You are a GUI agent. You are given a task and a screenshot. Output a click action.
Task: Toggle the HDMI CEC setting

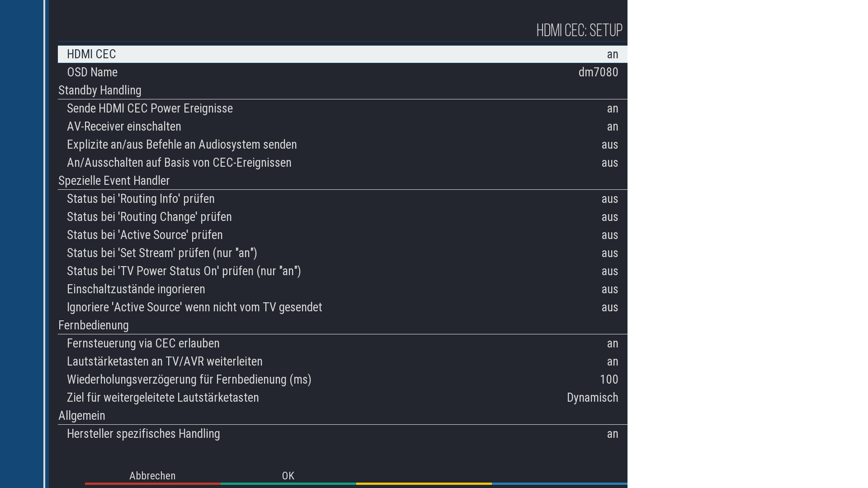pos(342,54)
